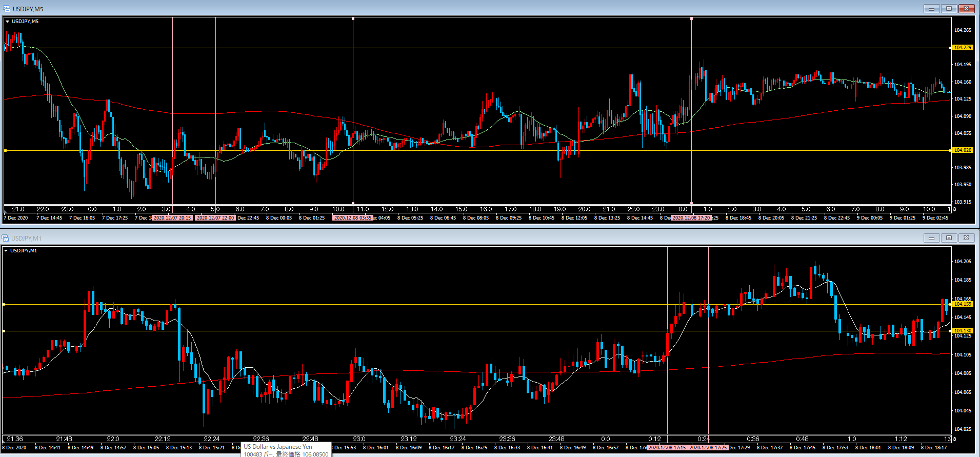Select the 2020.12.07 20:15 vertical line time label
The width and height of the screenshot is (980, 457).
pos(173,218)
